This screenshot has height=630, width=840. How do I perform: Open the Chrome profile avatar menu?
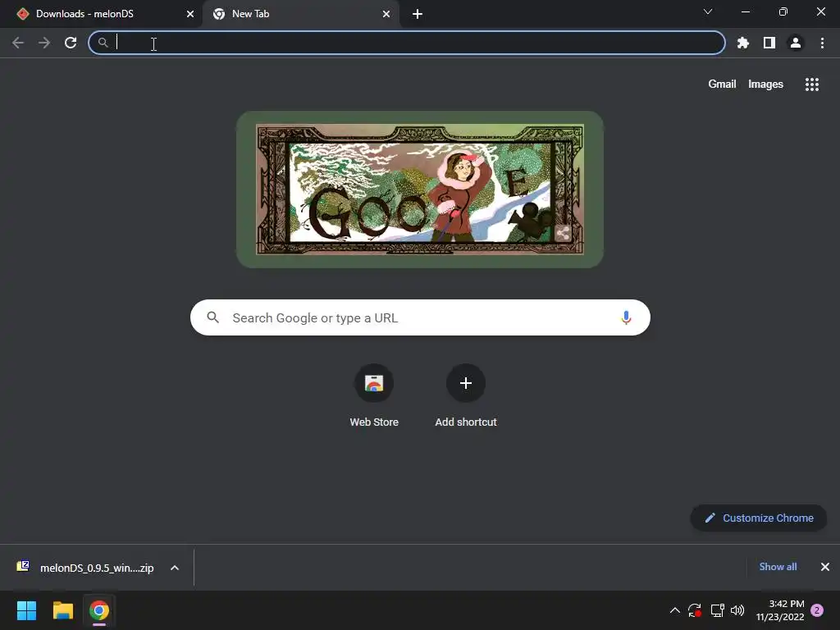tap(796, 43)
